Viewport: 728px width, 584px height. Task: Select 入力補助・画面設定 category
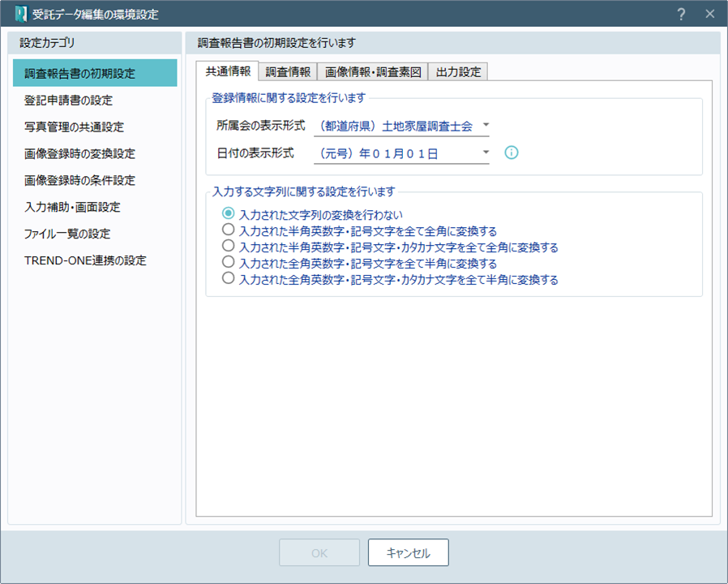click(95, 207)
